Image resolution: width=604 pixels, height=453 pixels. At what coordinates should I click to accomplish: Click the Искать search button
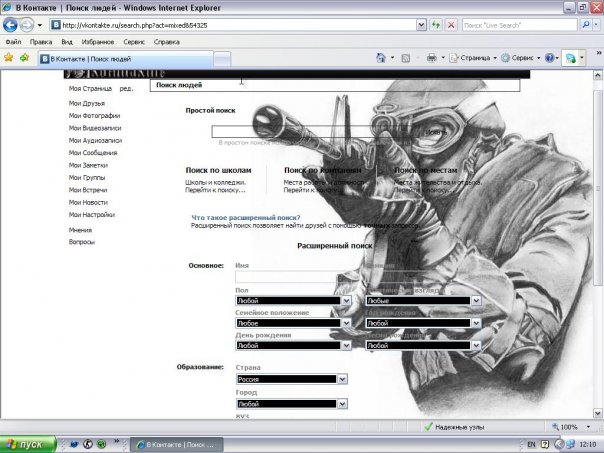click(436, 132)
